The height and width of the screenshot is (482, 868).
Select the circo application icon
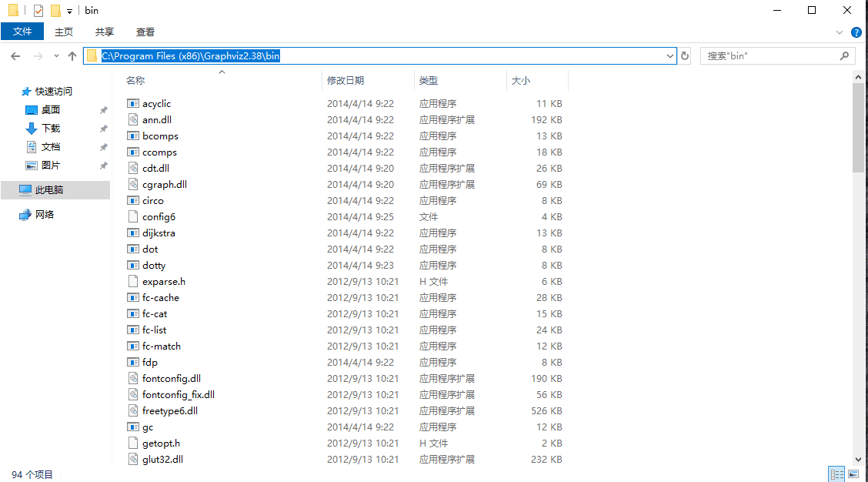coord(133,200)
